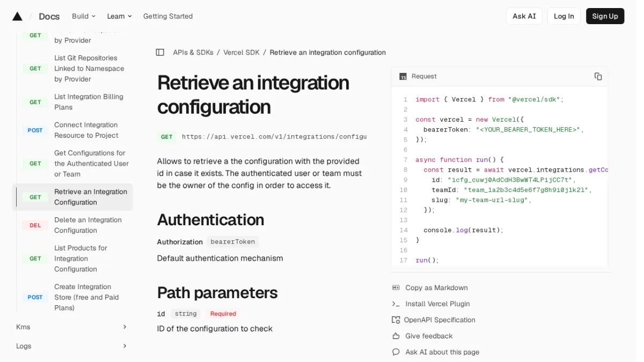Copy the request code snippet
Screen dimensions: 644x362
[x=598, y=76]
